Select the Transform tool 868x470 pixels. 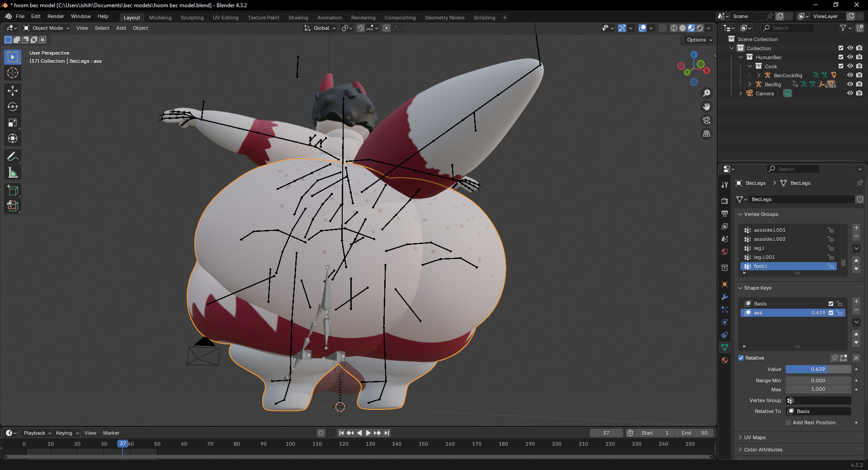[x=13, y=138]
